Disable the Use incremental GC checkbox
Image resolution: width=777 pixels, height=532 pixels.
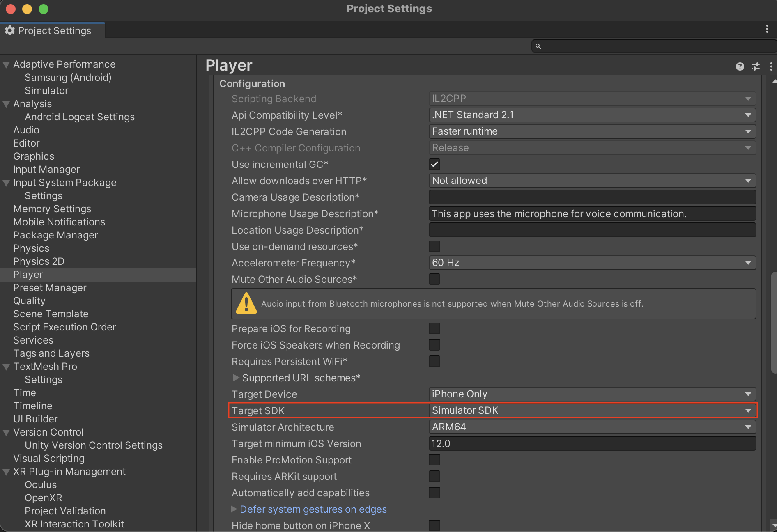point(434,164)
